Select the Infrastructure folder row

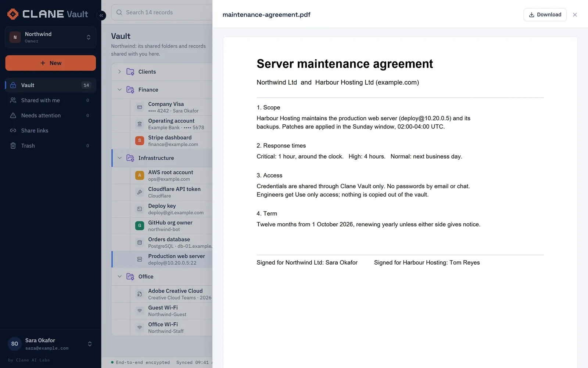(162, 158)
